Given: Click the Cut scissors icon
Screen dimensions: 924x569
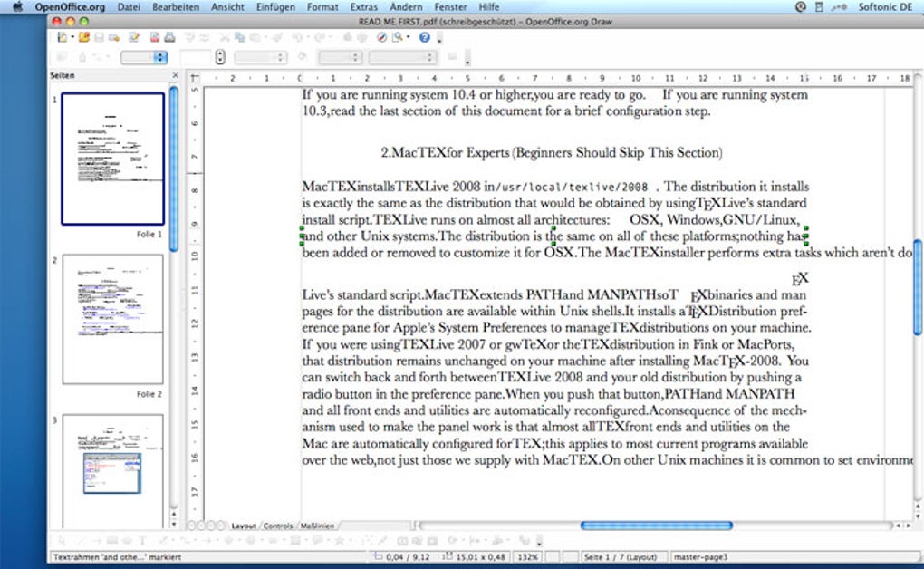Looking at the screenshot, I should [225, 37].
